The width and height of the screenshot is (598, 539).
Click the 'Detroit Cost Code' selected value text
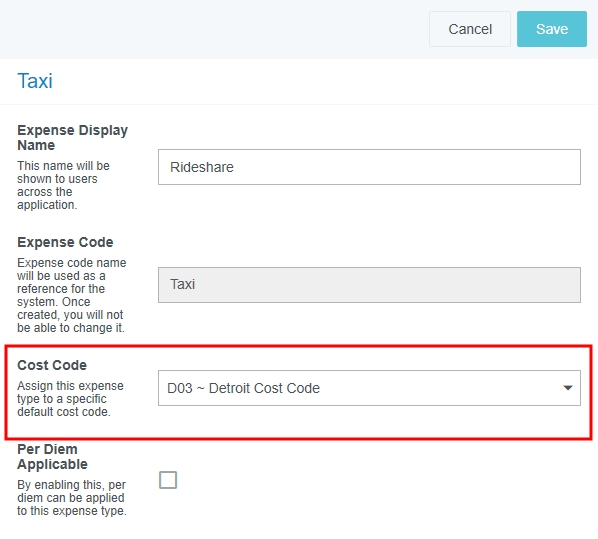pyautogui.click(x=264, y=388)
